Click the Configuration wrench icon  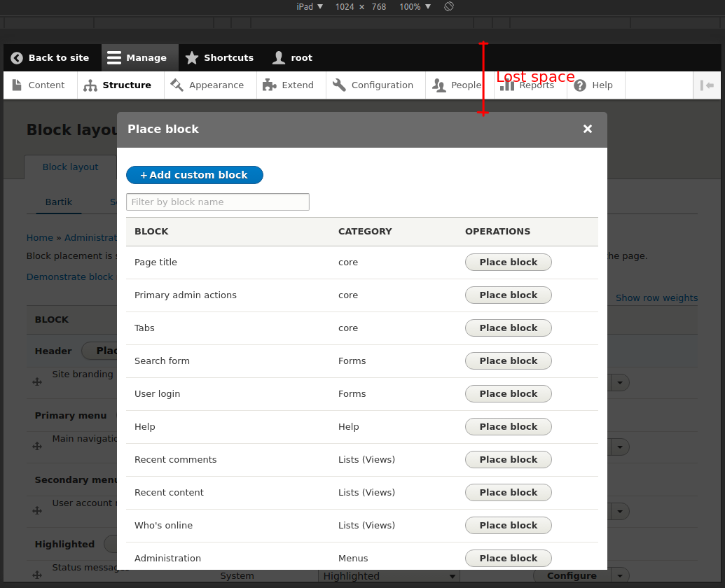(339, 85)
